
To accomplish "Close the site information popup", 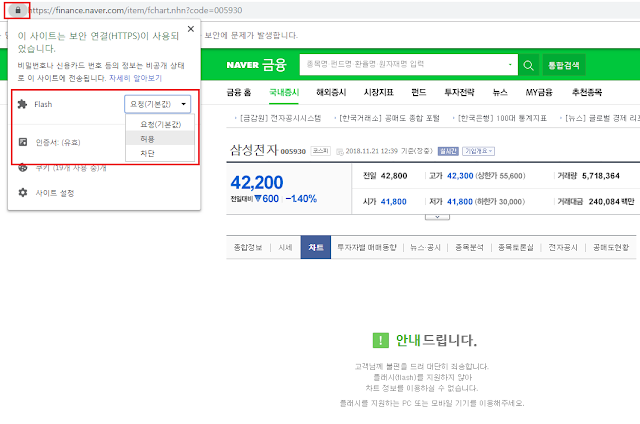I will [191, 29].
